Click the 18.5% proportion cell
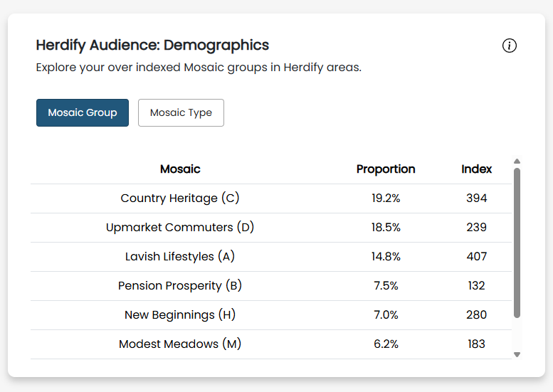 tap(386, 228)
